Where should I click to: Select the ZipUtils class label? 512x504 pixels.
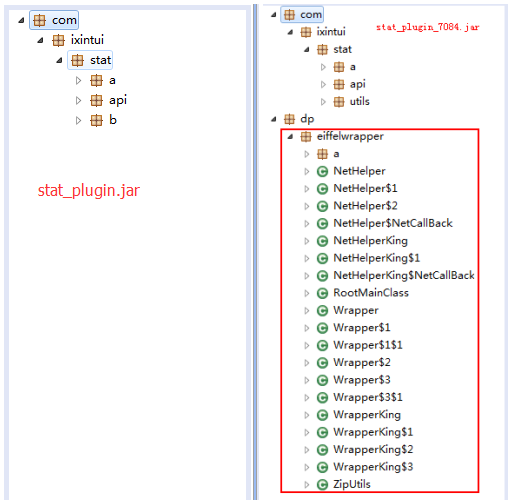pos(352,484)
